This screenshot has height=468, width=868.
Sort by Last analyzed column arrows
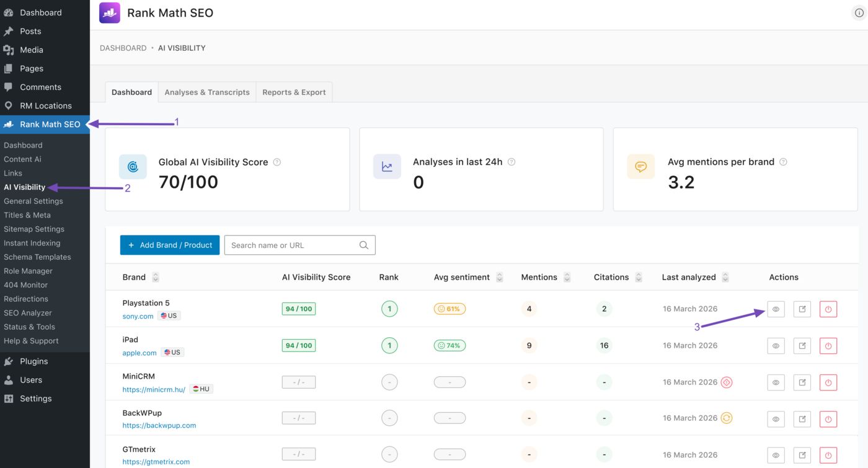tap(725, 277)
